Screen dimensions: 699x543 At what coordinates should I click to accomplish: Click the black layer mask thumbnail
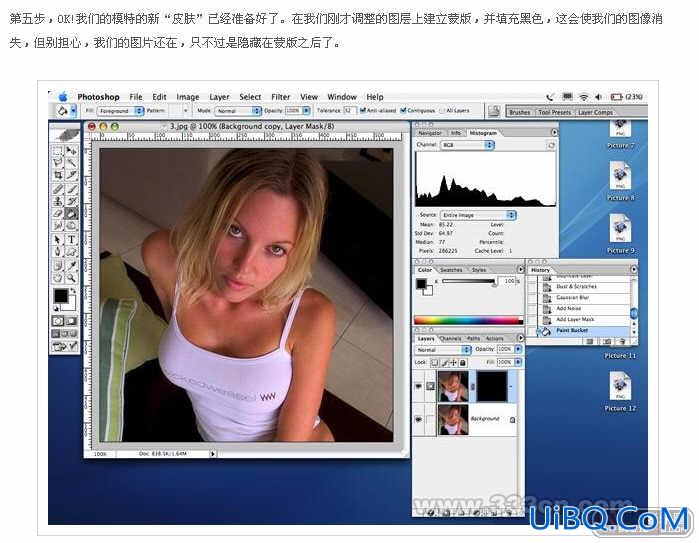coord(492,386)
